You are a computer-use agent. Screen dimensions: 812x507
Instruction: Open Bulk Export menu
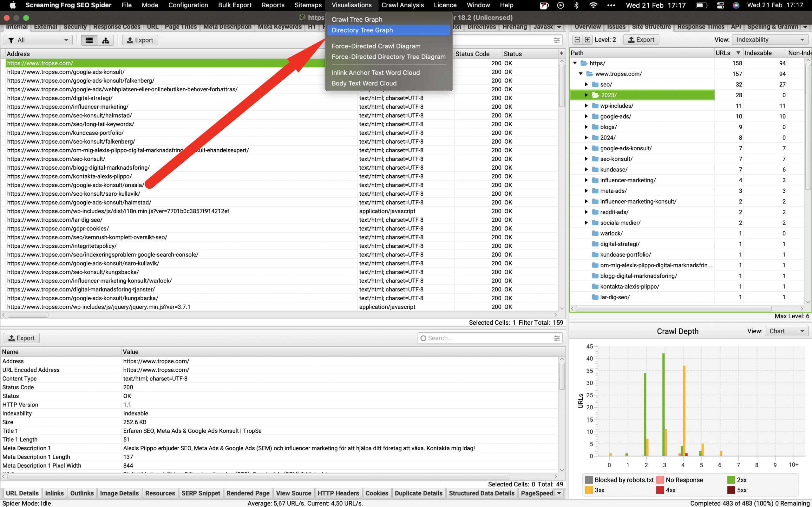pyautogui.click(x=234, y=5)
